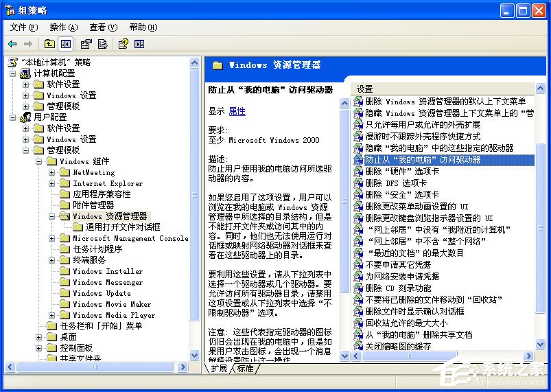Select the 桌面 tree item
The image size is (551, 392).
pos(68,337)
